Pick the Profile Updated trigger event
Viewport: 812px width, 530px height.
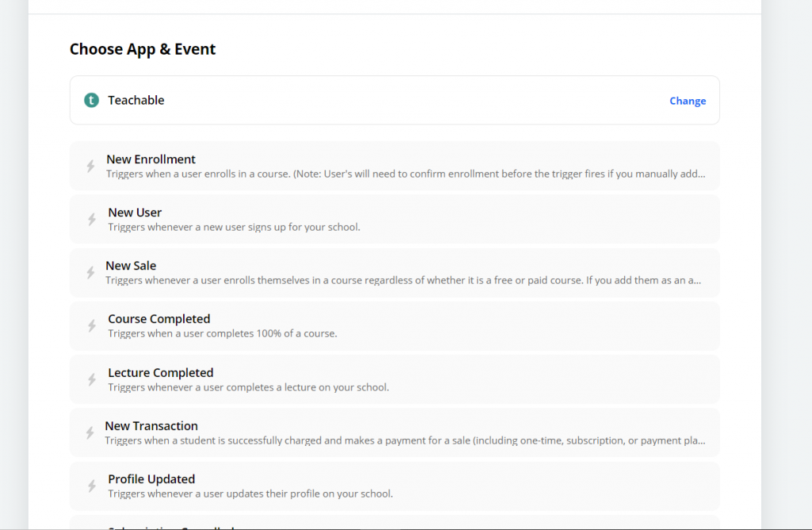coord(395,486)
